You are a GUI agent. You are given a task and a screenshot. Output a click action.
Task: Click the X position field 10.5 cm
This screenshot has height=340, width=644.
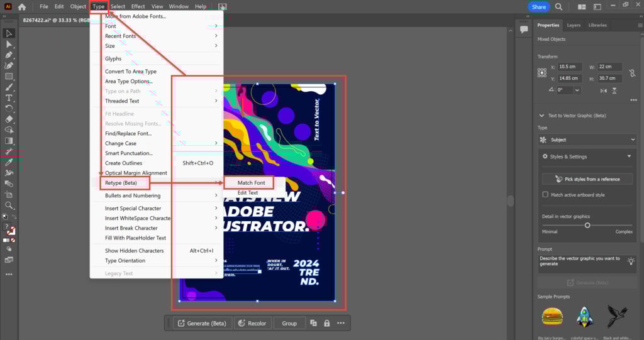(569, 67)
